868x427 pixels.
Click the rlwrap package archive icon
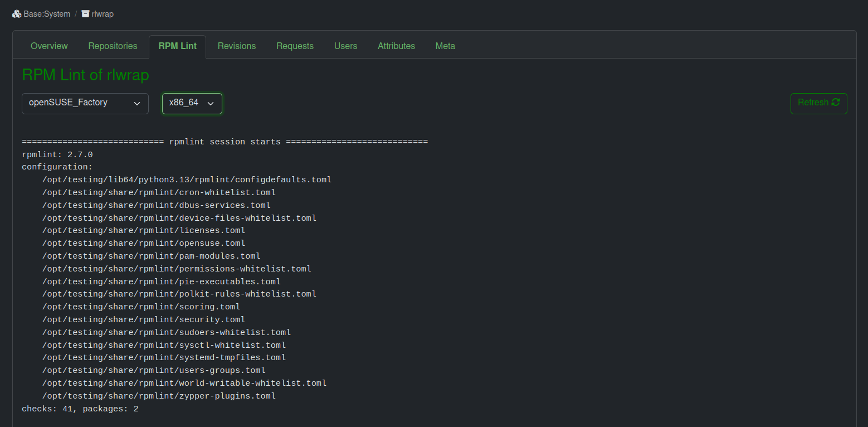85,14
